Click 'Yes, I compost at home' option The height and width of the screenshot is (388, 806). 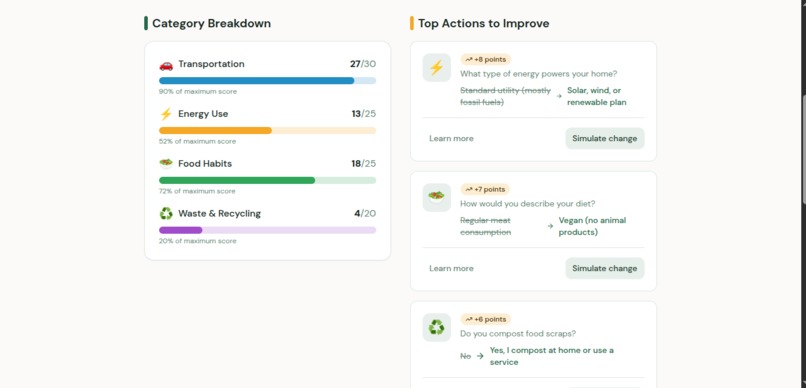coord(552,356)
